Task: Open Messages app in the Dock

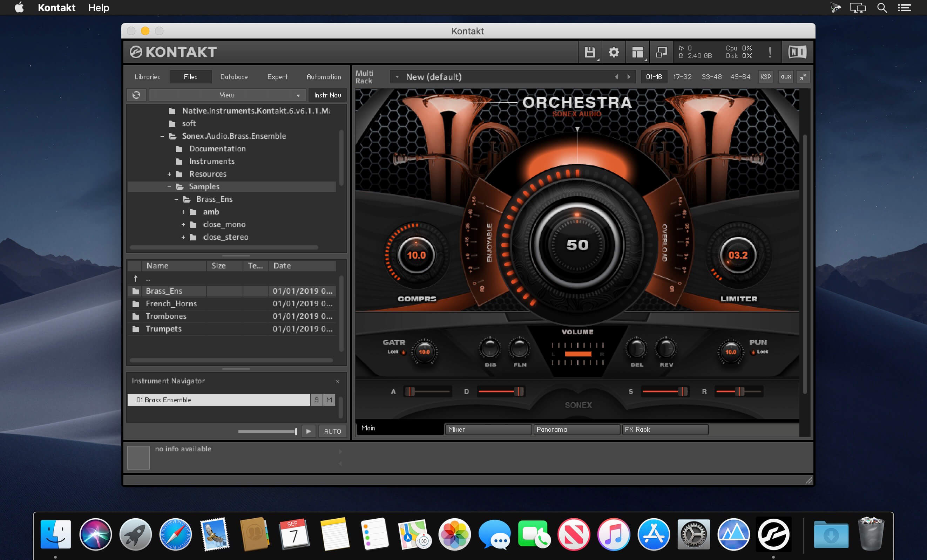Action: coord(494,534)
